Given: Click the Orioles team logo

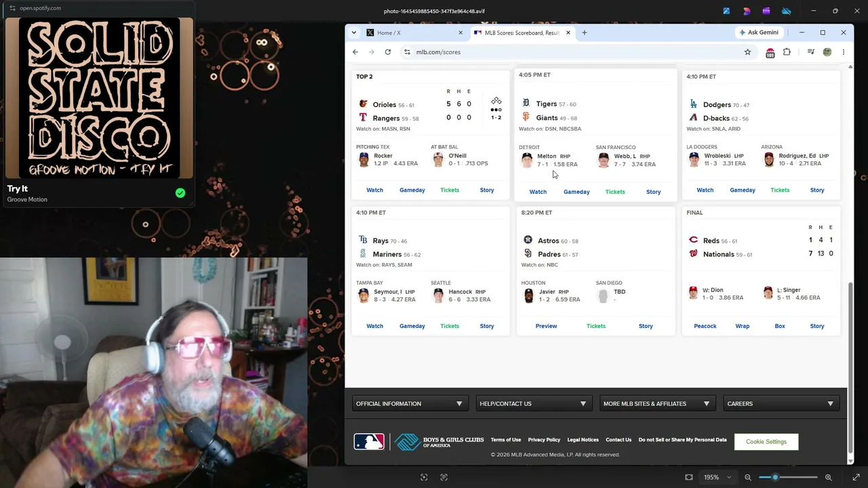Looking at the screenshot, I should point(363,104).
